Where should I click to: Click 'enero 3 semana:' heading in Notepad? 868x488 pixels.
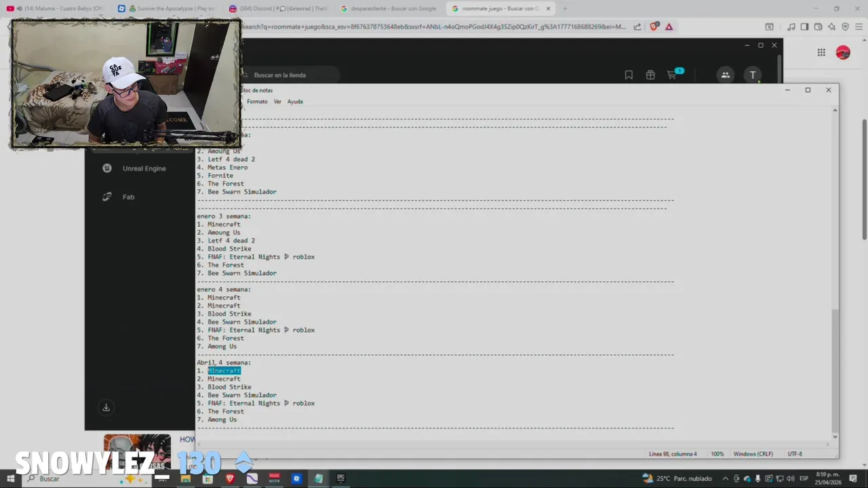[224, 216]
